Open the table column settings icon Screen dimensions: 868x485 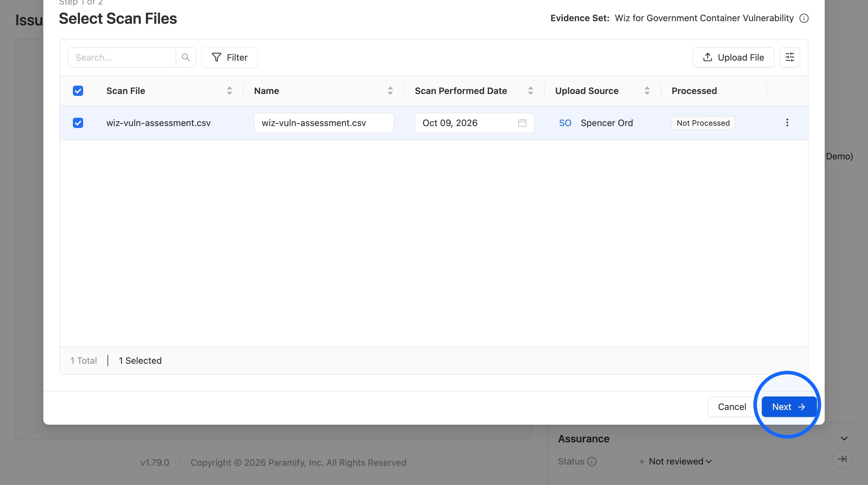coord(790,57)
